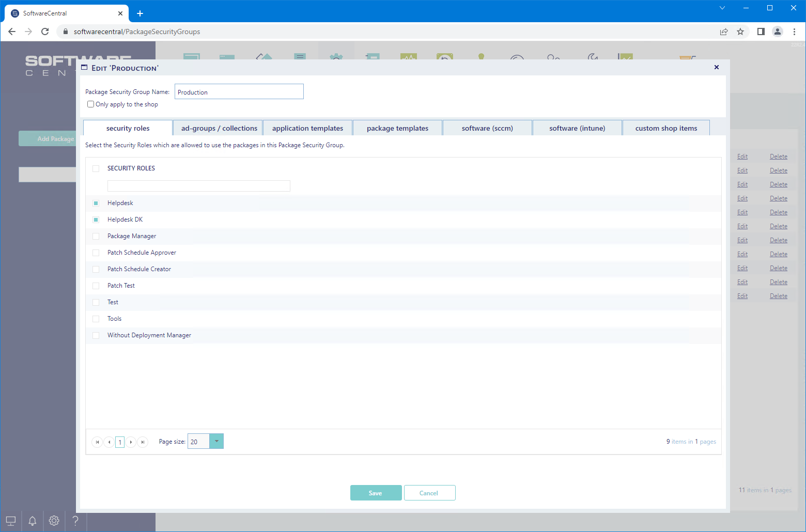Select all Security Roles header checkbox
The image size is (806, 532).
pos(96,168)
